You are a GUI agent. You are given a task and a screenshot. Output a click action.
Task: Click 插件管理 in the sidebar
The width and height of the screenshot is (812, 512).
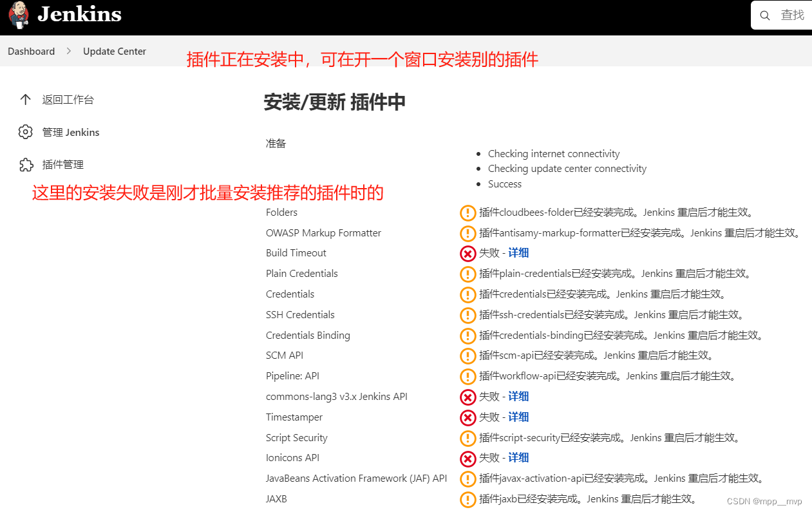coord(62,164)
